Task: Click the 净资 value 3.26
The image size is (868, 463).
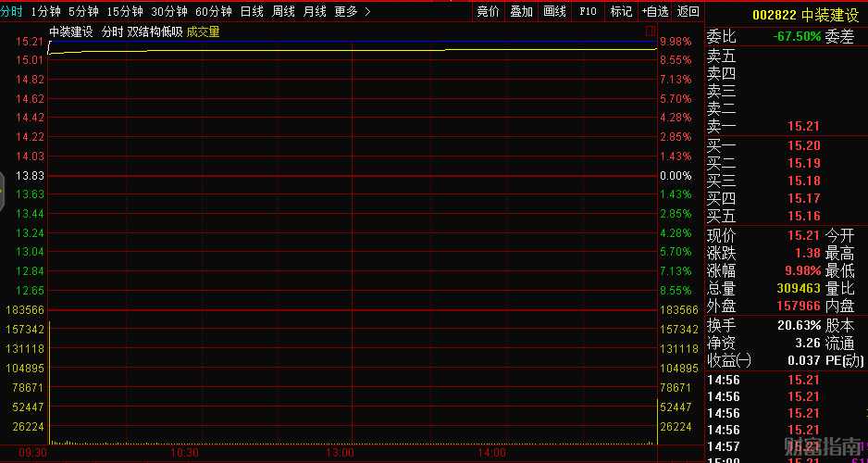Action: (808, 343)
